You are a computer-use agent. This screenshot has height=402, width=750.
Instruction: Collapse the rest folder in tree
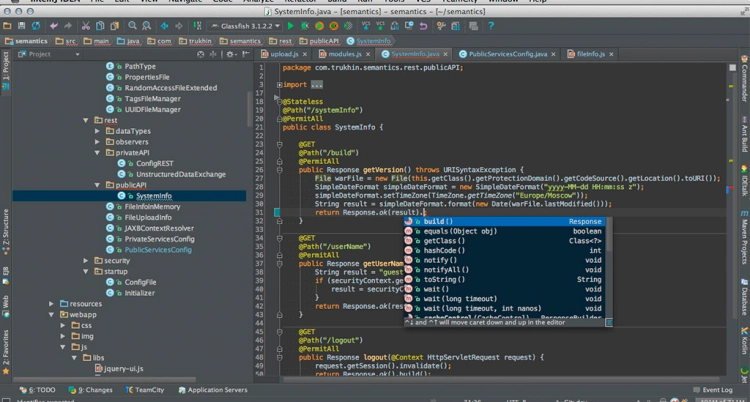click(x=86, y=120)
